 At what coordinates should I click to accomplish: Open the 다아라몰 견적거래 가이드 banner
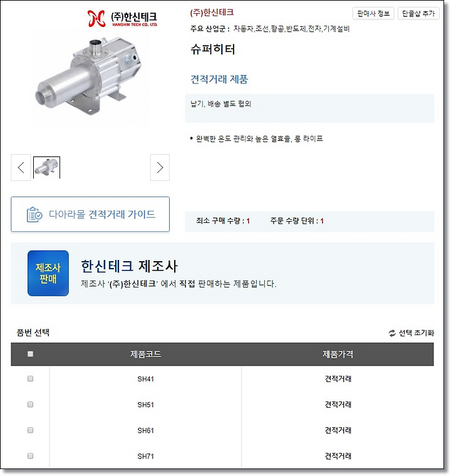[90, 214]
